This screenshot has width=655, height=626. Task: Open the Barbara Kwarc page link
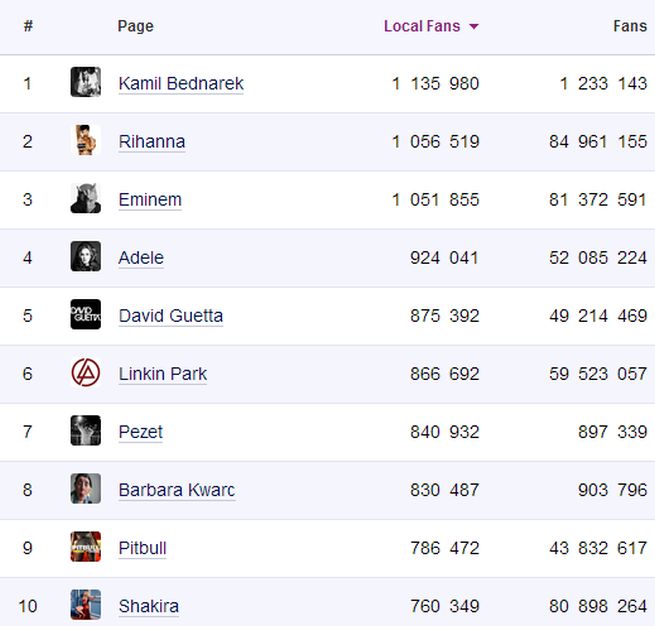point(176,489)
